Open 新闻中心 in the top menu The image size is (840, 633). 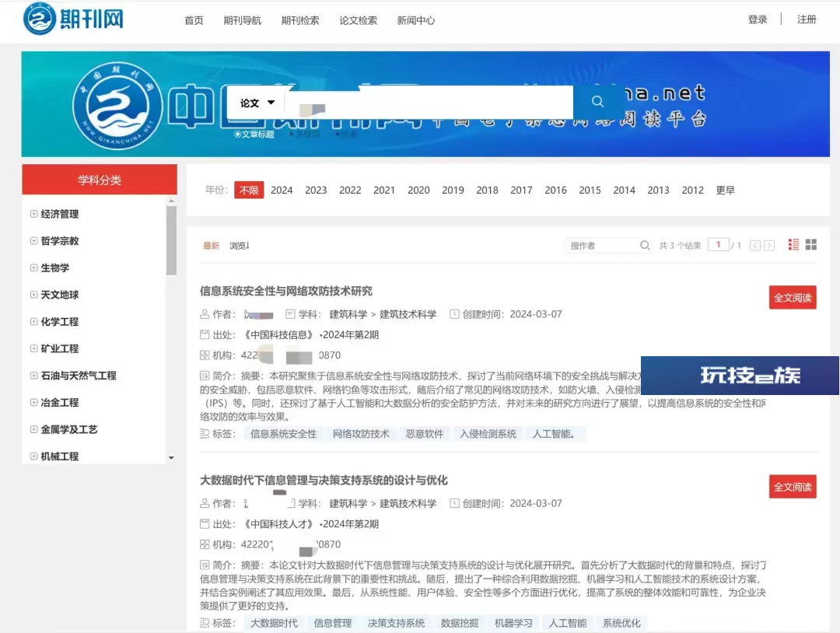415,20
